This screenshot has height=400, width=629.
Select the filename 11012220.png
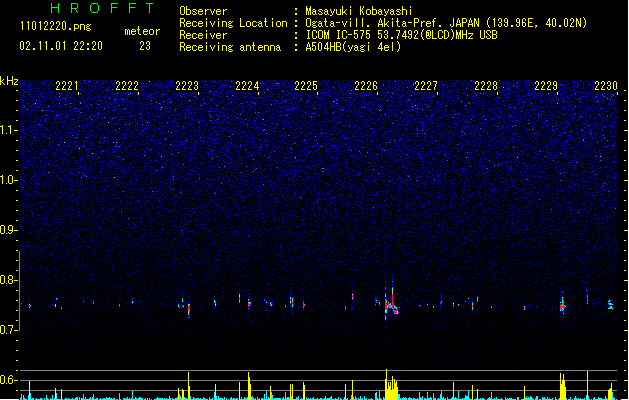pos(55,26)
